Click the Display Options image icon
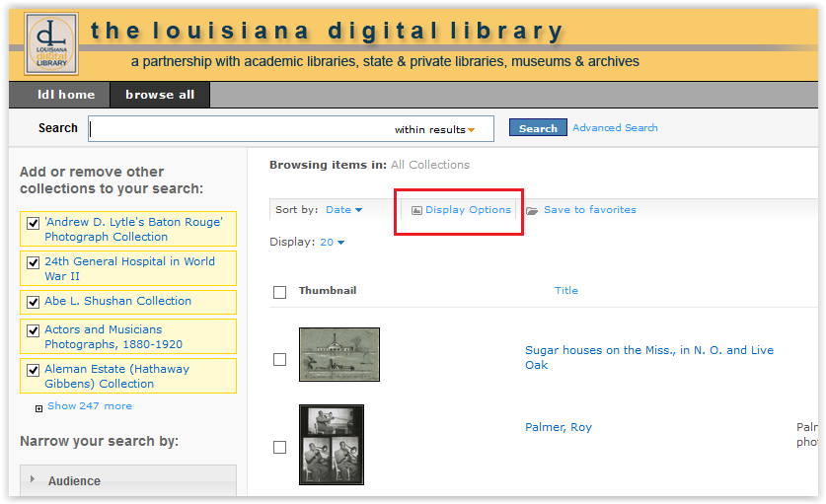Viewport: 826px width, 504px height. point(416,211)
